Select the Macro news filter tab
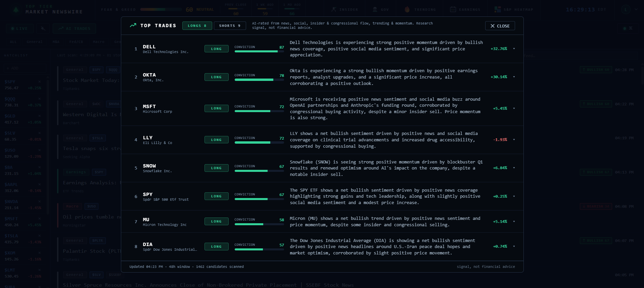Viewport: 644px width, 288px height. [99, 42]
